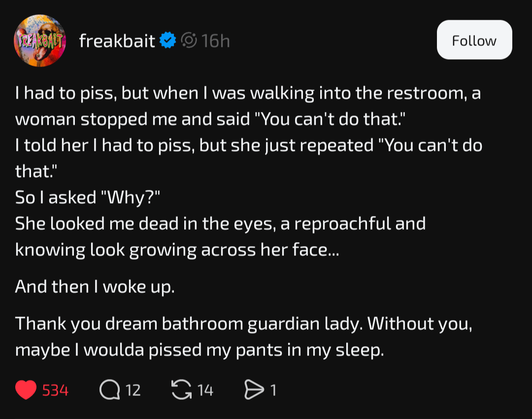Click the swirl icon before the 16h timestamp
The image size is (532, 419).
(189, 41)
